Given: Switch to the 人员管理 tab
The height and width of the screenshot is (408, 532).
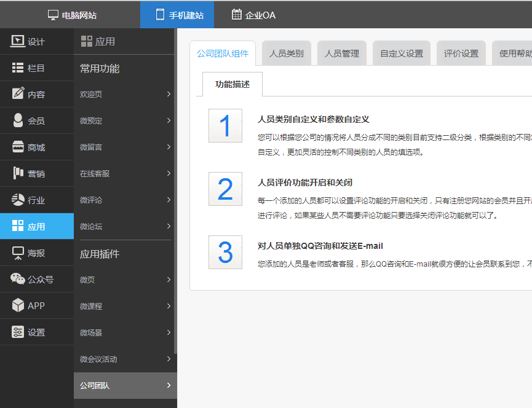Looking at the screenshot, I should 342,53.
